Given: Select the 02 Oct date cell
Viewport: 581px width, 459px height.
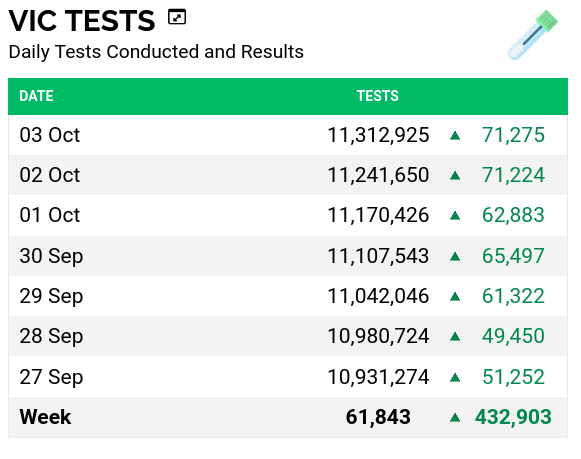Looking at the screenshot, I should [50, 175].
